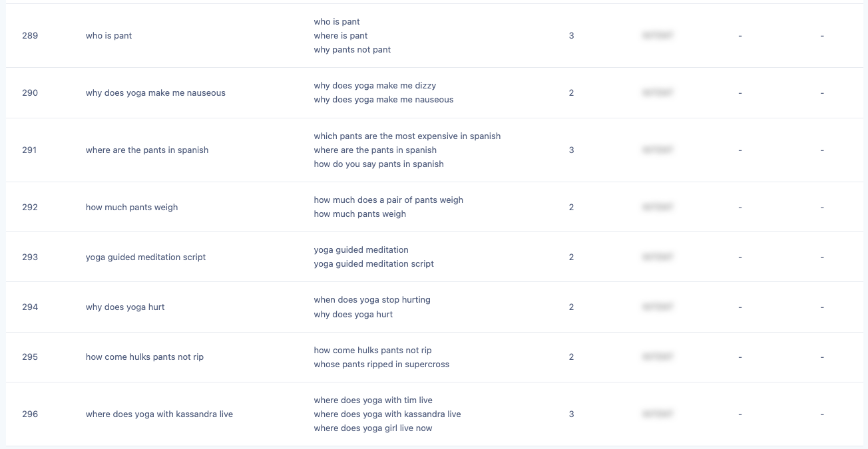Click cluster name "how come hulks pants not rip" in row 295

coord(144,357)
